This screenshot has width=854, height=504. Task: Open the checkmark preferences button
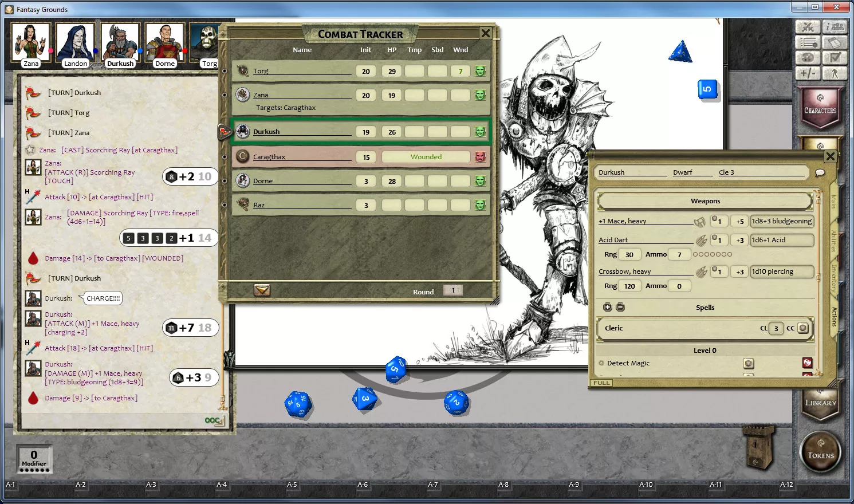(835, 58)
